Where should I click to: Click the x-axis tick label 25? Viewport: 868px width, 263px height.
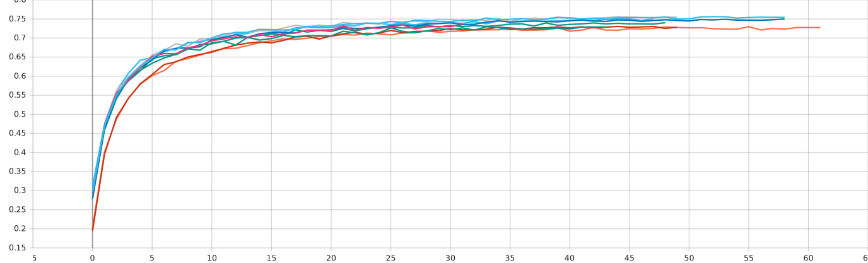click(390, 257)
